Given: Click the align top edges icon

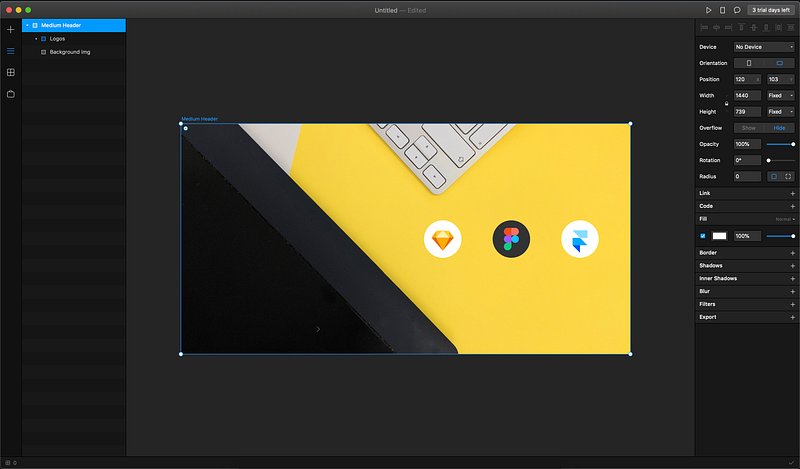Looking at the screenshot, I should point(741,28).
